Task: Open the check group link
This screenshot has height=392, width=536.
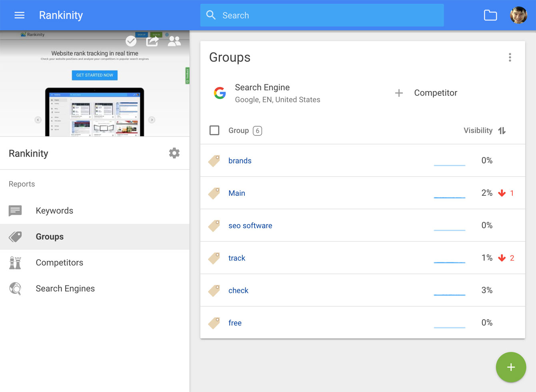Action: [238, 291]
